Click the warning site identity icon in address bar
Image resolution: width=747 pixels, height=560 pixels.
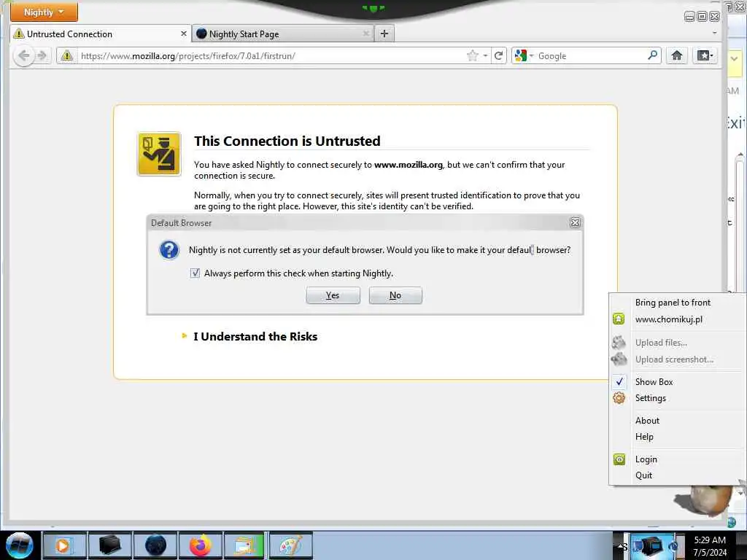(67, 55)
